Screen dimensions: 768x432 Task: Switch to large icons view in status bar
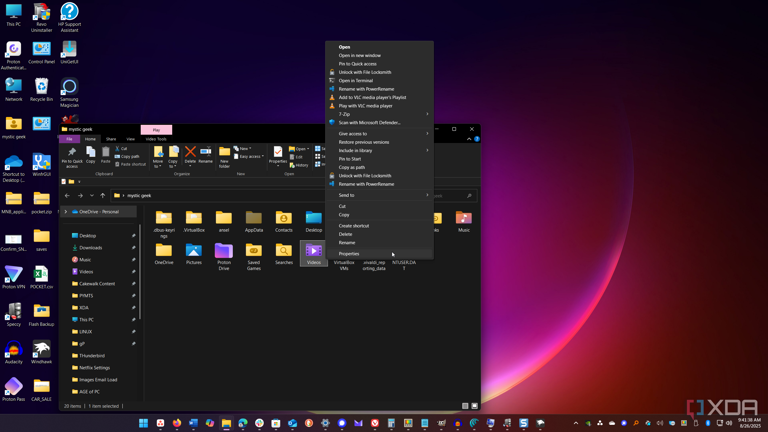click(474, 406)
